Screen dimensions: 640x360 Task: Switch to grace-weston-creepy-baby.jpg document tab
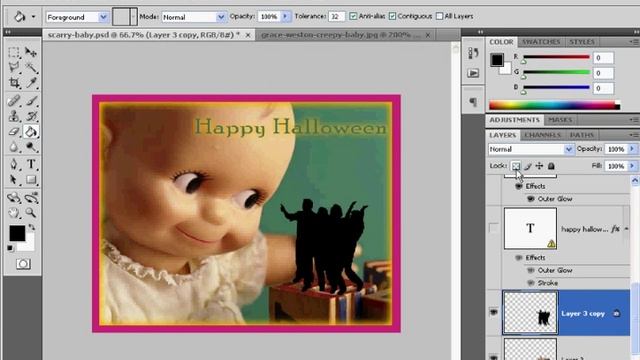pos(340,35)
